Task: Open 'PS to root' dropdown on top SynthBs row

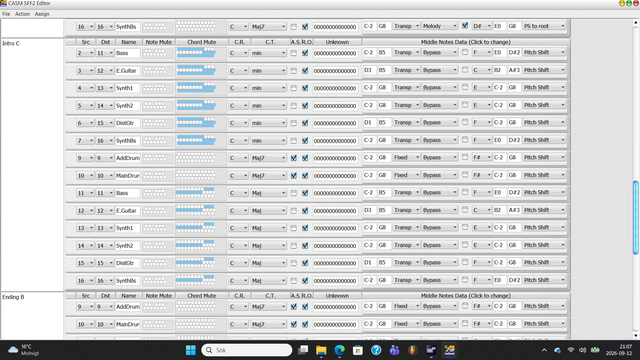Action: (544, 26)
